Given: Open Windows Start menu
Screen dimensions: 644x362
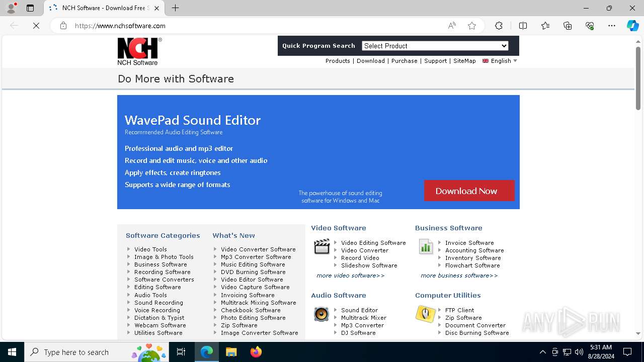Looking at the screenshot, I should pyautogui.click(x=12, y=352).
